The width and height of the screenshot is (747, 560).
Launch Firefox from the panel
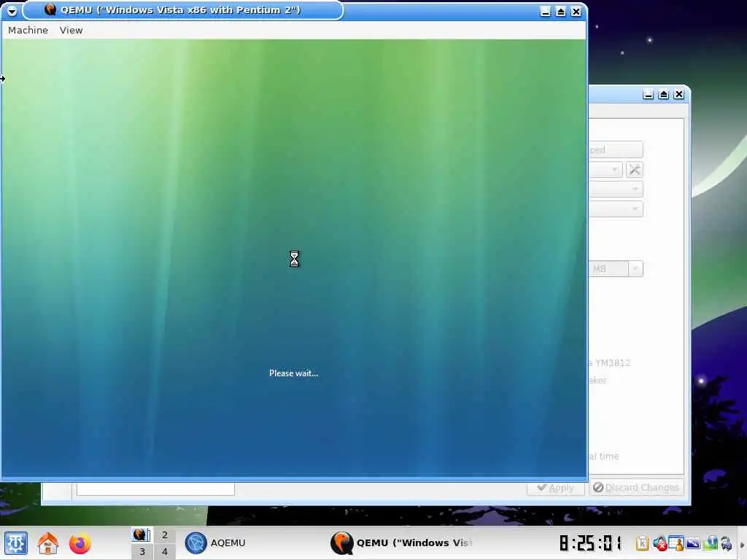pyautogui.click(x=80, y=542)
